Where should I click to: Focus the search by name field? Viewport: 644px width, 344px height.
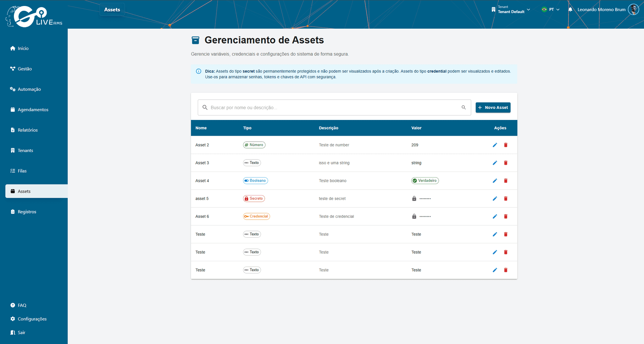(x=334, y=108)
